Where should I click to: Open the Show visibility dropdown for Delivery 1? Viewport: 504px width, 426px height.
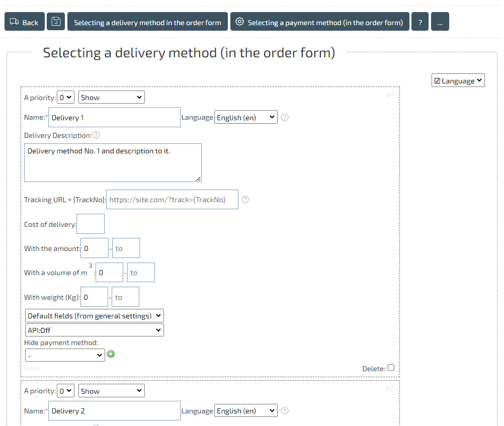111,98
